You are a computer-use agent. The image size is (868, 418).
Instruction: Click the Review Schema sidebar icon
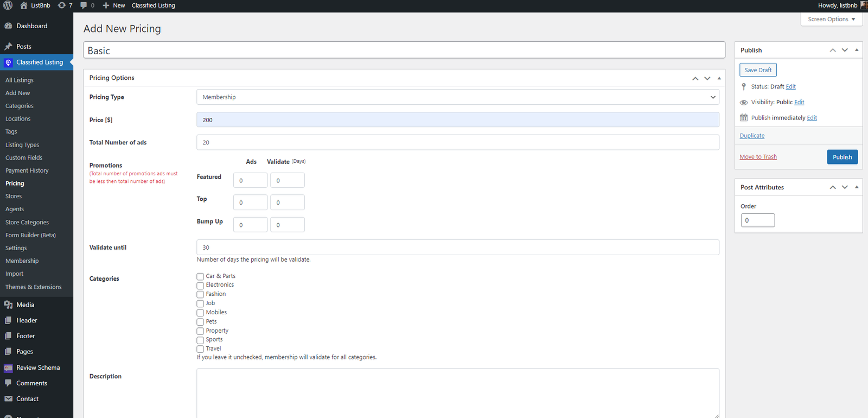pyautogui.click(x=8, y=368)
